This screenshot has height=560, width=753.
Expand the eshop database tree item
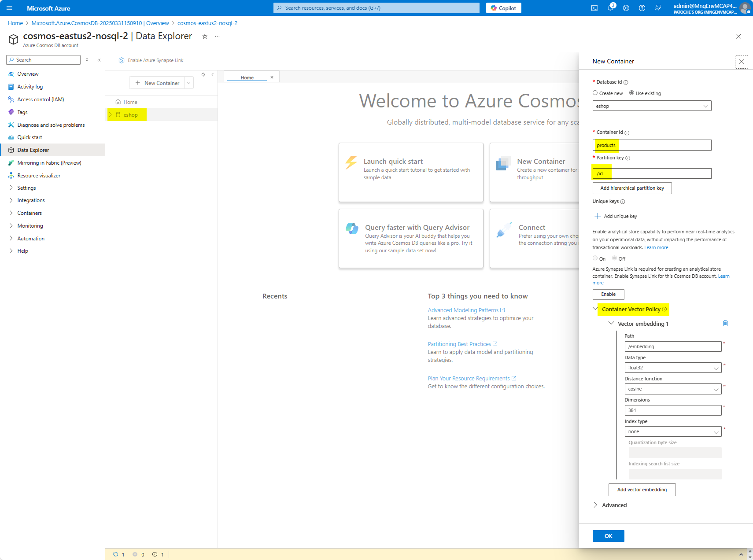point(110,114)
